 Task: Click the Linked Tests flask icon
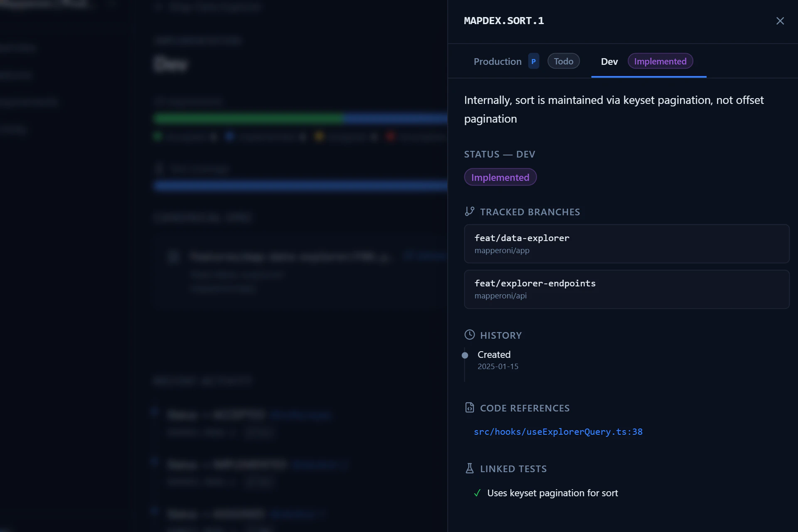coord(469,468)
